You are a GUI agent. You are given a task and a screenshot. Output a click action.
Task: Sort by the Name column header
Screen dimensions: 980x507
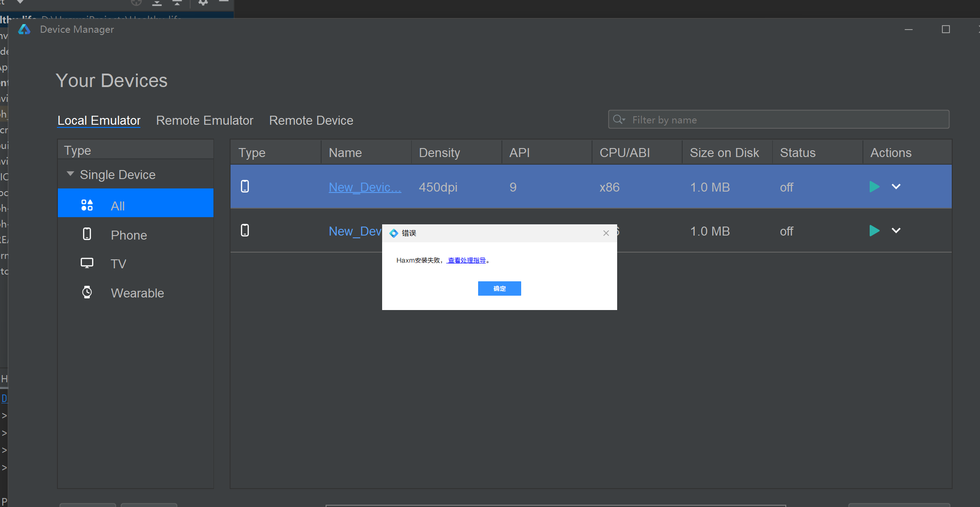(366, 153)
